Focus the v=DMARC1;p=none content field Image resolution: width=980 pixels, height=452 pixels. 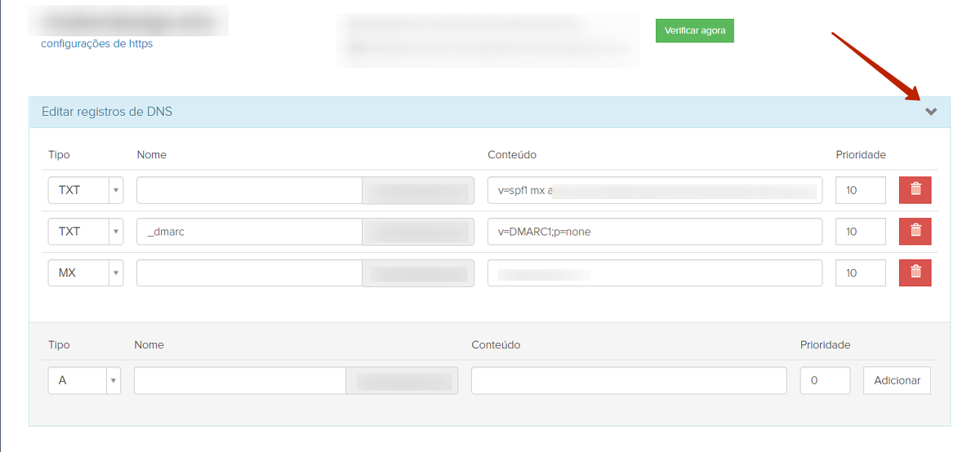pos(654,232)
